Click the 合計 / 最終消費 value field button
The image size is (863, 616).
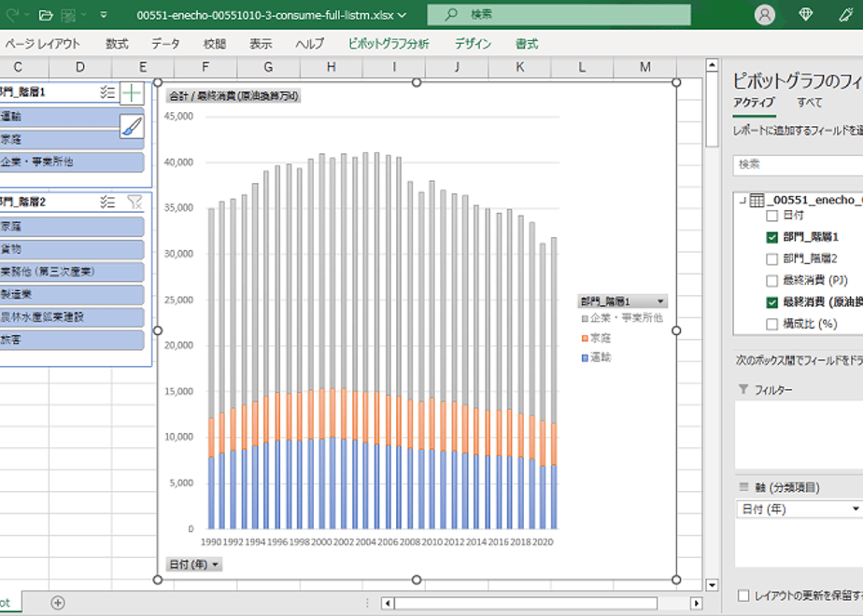point(233,96)
